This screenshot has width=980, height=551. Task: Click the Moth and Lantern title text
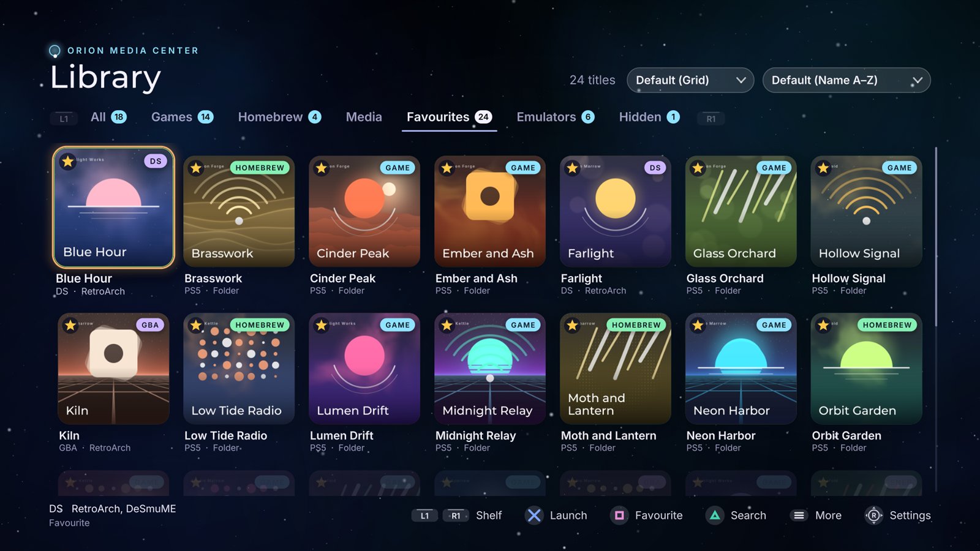click(609, 435)
